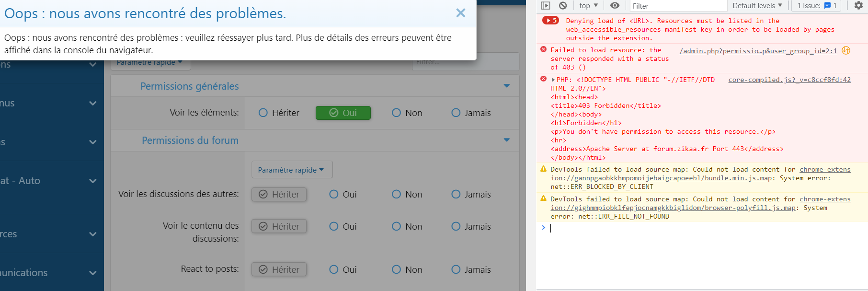Open the 1 Issue indicator
868x291 pixels.
[817, 6]
